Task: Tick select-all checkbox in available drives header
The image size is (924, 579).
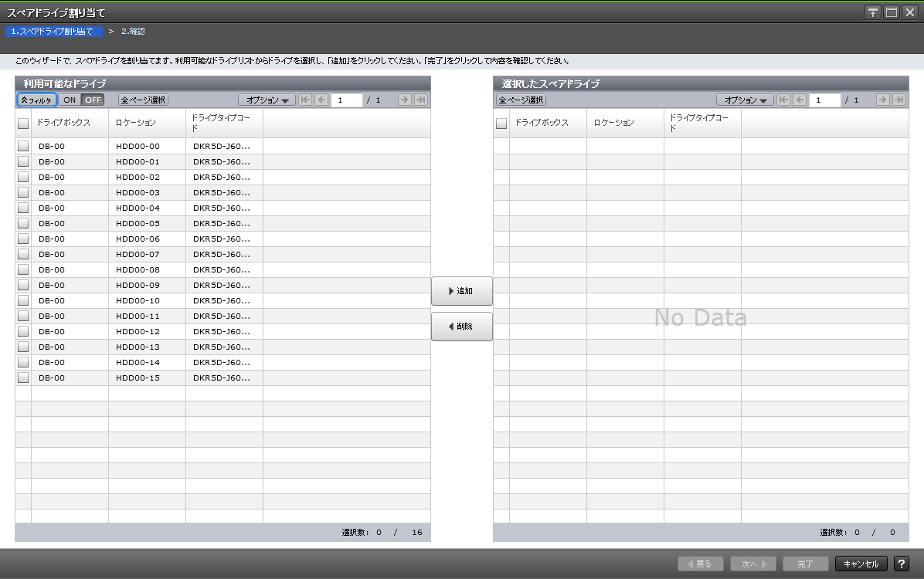Action: pos(23,123)
